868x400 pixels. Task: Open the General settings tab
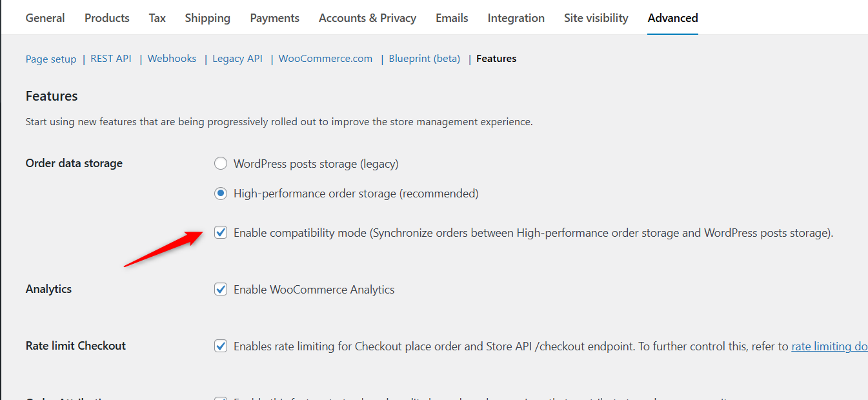45,18
